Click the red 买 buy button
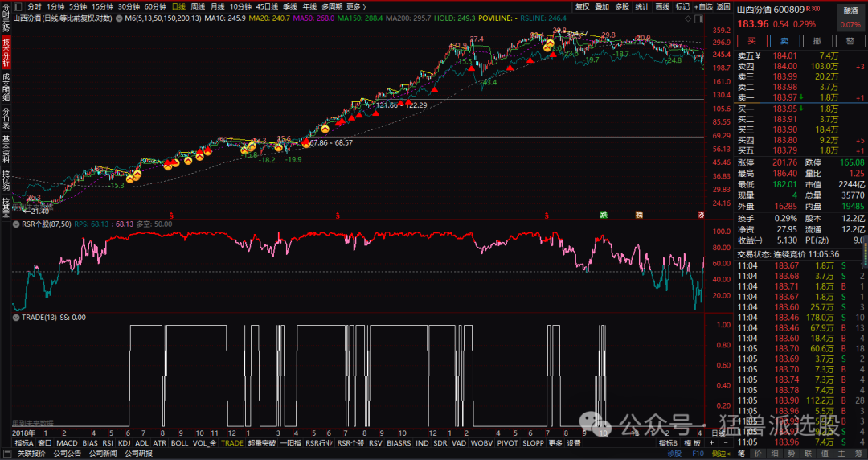This screenshot has width=868, height=460. pos(751,41)
